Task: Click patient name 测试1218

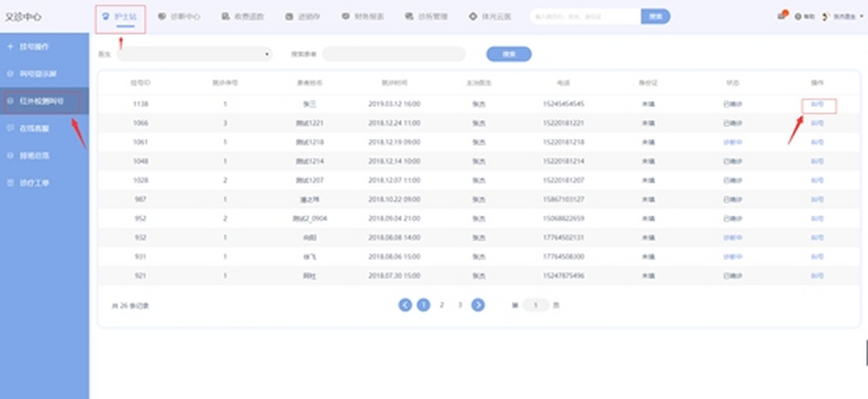Action: click(x=309, y=142)
